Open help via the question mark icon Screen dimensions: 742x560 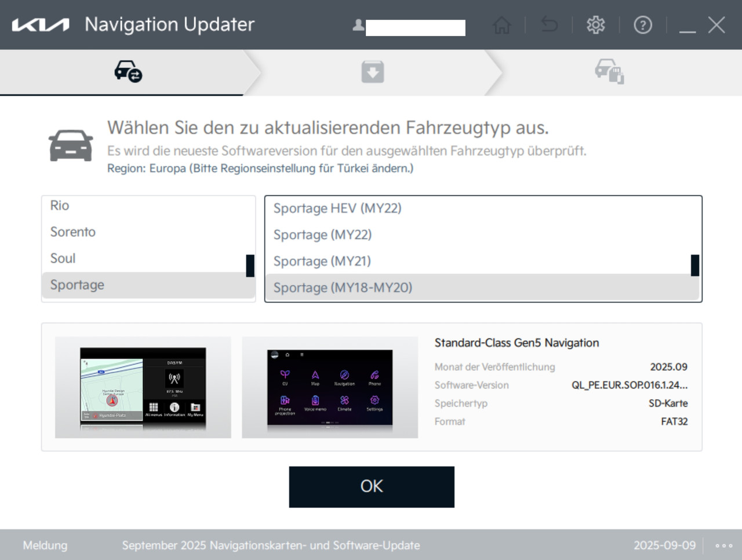tap(643, 24)
